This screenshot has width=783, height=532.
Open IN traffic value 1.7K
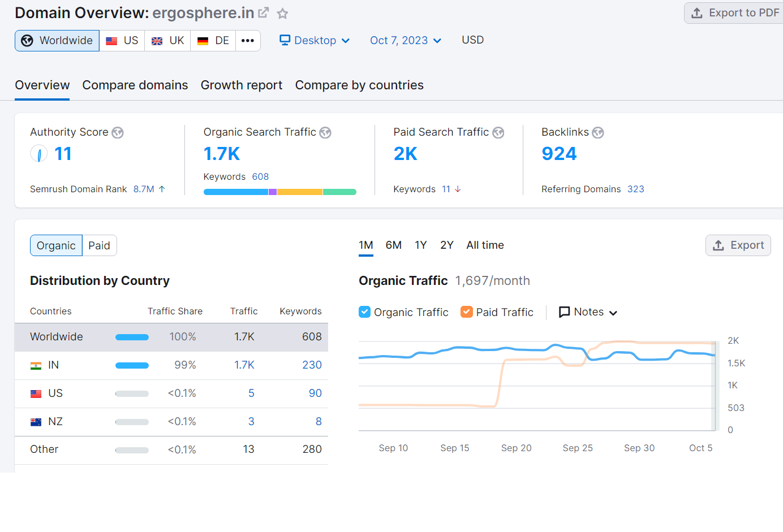pyautogui.click(x=244, y=365)
